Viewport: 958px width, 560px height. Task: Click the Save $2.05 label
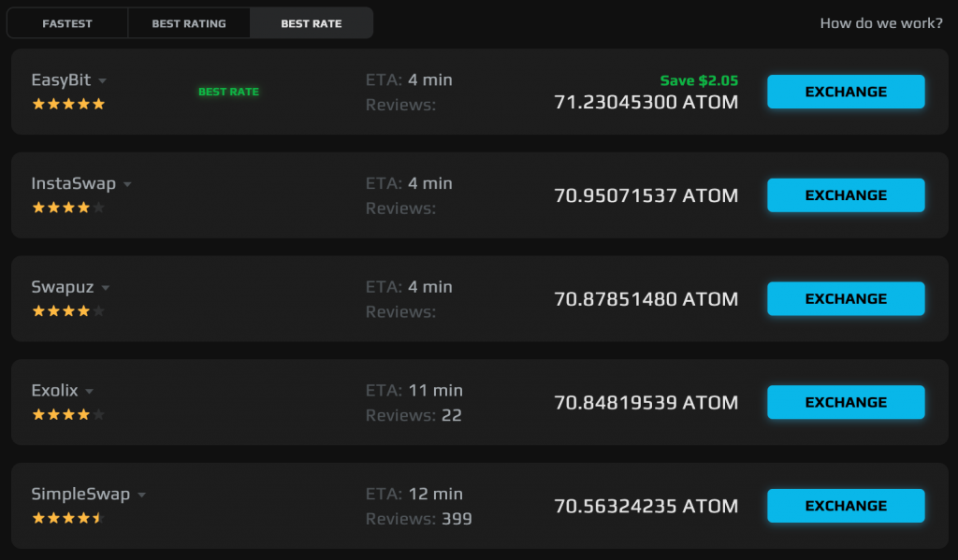699,80
